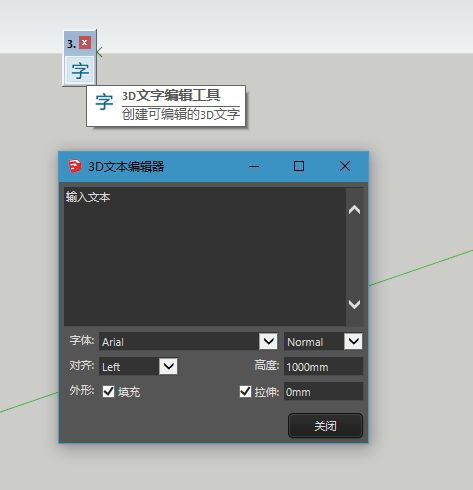Close the 3D文本编辑器 dialog with the X
This screenshot has height=490, width=473.
coord(345,166)
